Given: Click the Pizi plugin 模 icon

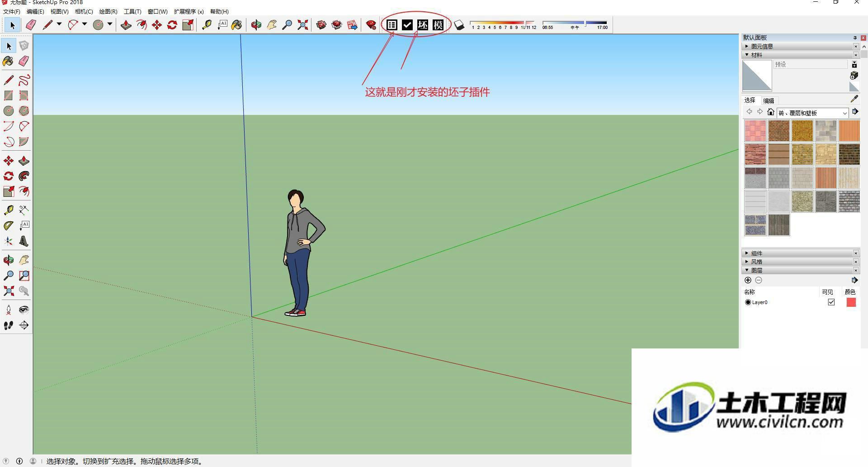Looking at the screenshot, I should click(x=438, y=25).
